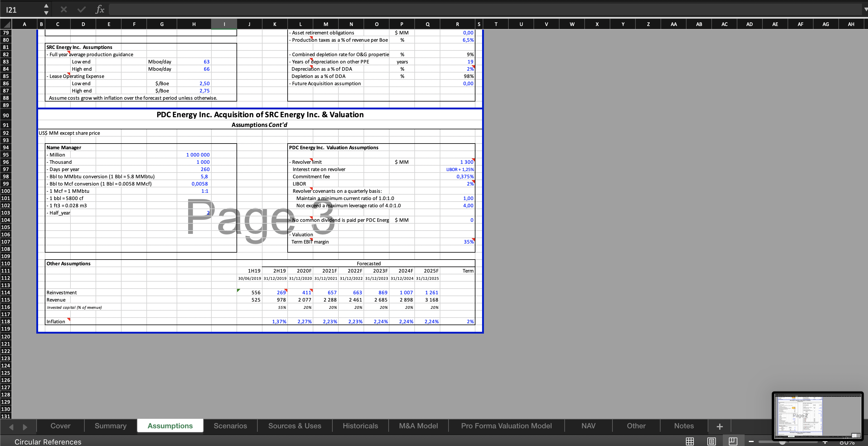
Task: Select the Assumptions sheet tab
Action: coord(170,426)
